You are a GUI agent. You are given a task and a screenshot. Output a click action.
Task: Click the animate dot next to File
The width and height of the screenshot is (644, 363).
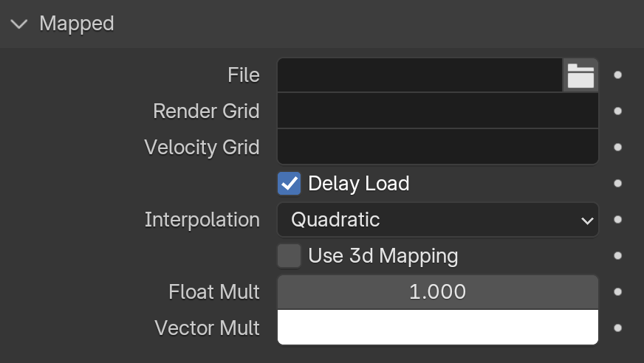(x=617, y=75)
